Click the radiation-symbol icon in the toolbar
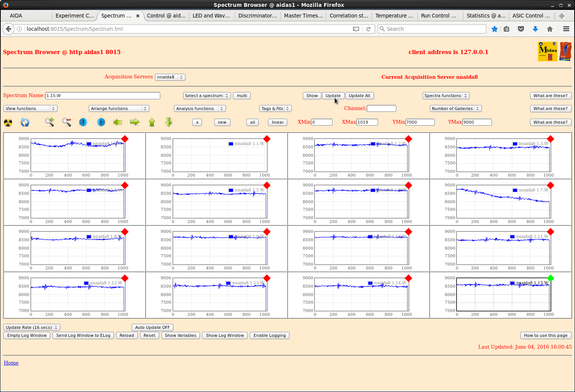575x392 pixels. pyautogui.click(x=8, y=123)
